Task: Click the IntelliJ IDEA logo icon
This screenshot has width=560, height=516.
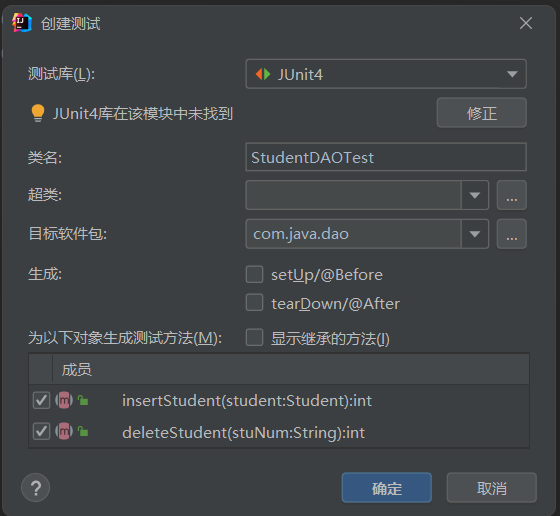Action: pyautogui.click(x=22, y=23)
